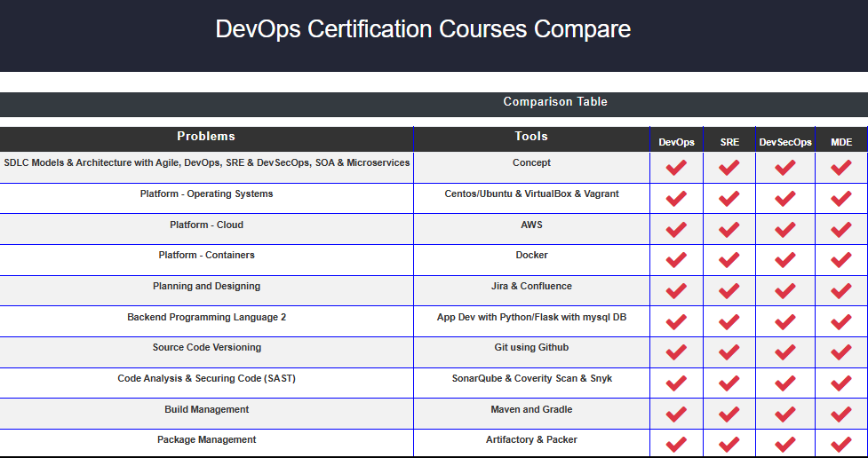Select the MDE column header
This screenshot has height=458, width=868.
pyautogui.click(x=840, y=142)
